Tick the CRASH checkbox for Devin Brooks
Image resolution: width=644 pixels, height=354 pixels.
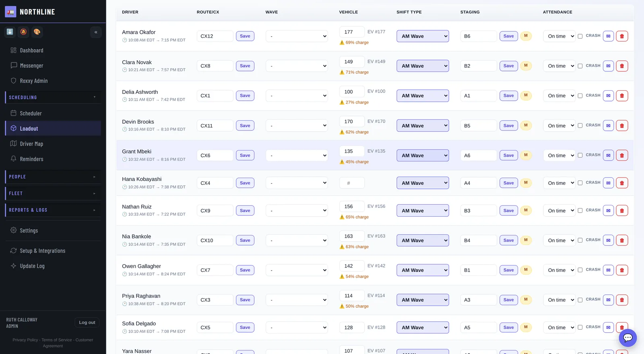(x=580, y=126)
